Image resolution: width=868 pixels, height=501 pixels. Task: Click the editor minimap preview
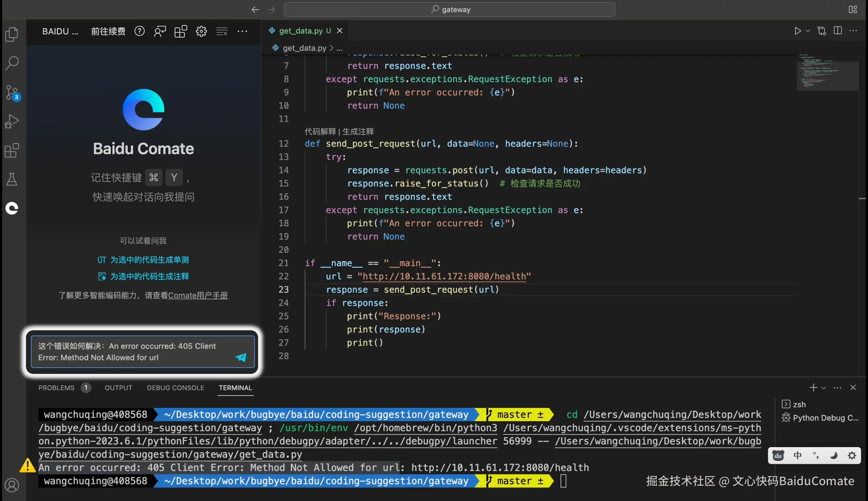click(x=828, y=73)
